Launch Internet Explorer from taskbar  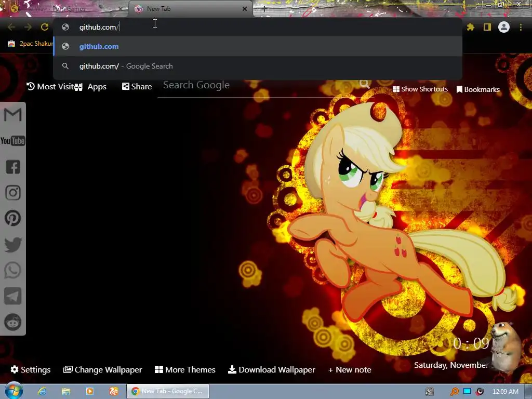42,391
